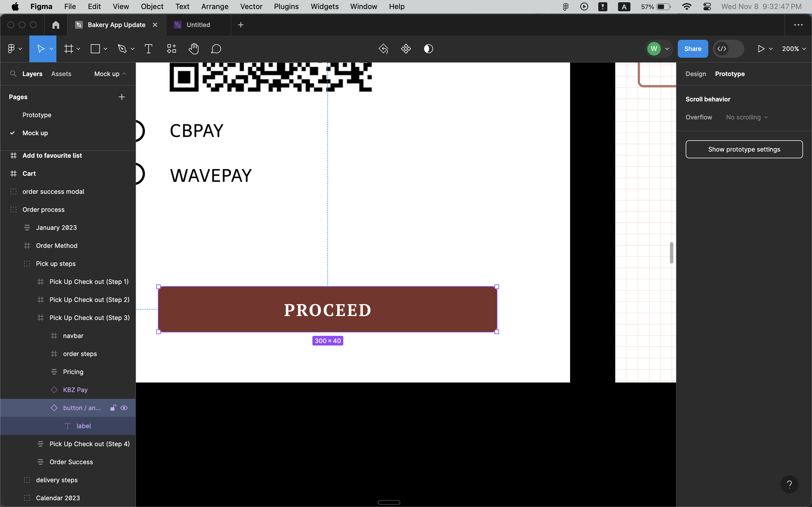812x507 pixels.
Task: Click the dark mode toggle icon
Action: [x=428, y=48]
